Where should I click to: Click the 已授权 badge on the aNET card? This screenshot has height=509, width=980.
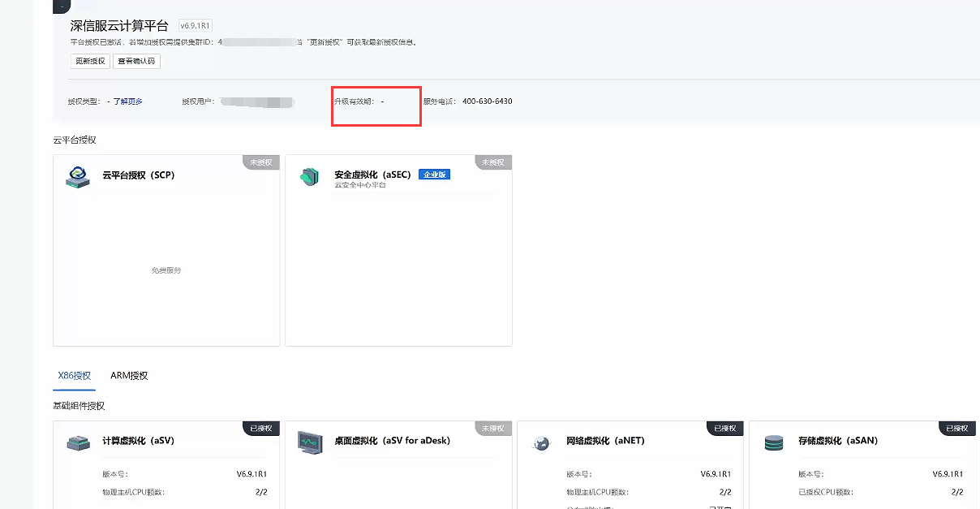coord(724,429)
